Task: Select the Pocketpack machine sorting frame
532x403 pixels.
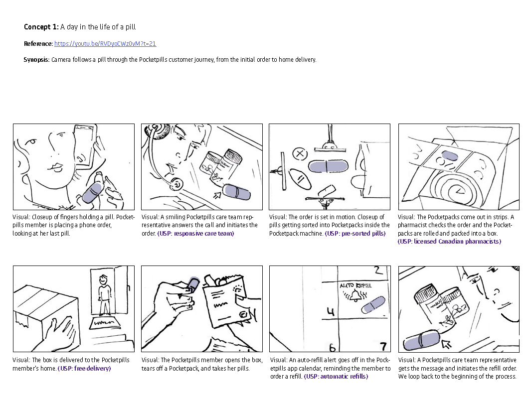Action: 330,167
